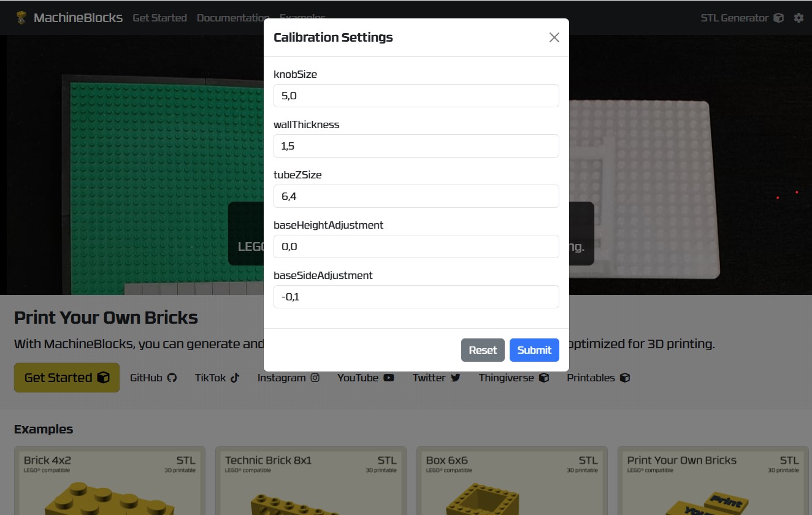
Task: Click the Twitter bird icon
Action: click(455, 378)
